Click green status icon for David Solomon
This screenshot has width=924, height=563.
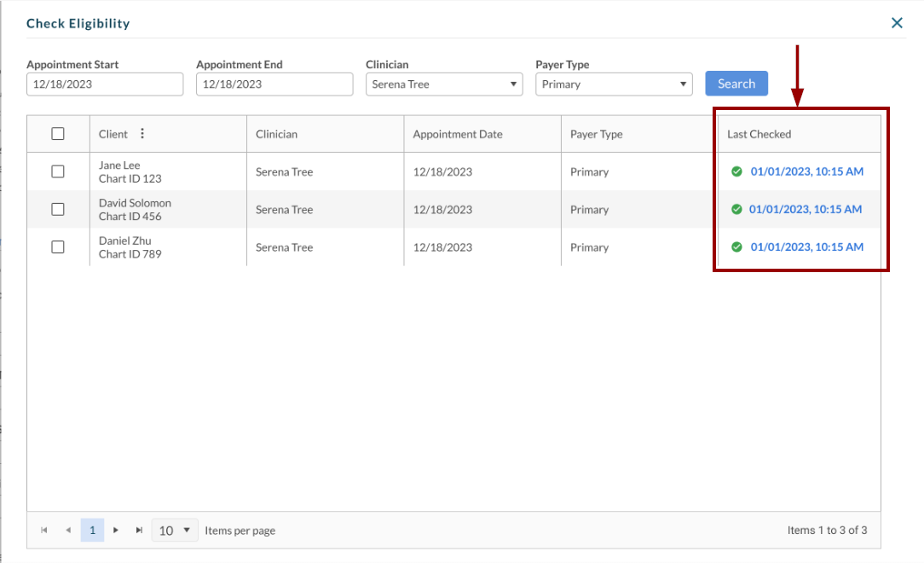[736, 209]
